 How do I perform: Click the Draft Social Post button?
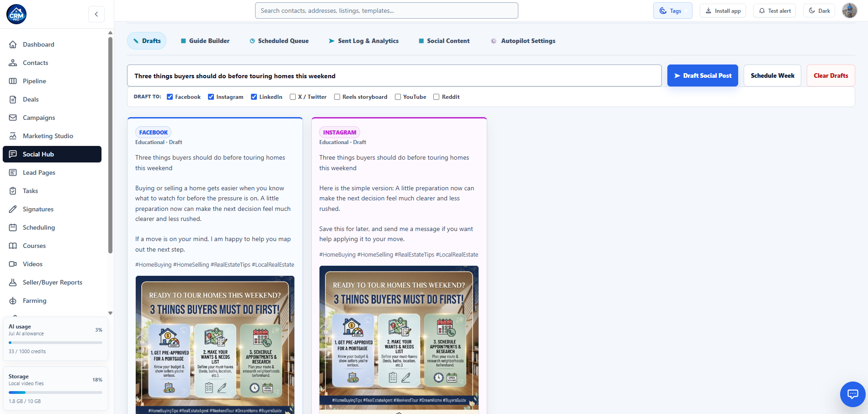click(703, 75)
